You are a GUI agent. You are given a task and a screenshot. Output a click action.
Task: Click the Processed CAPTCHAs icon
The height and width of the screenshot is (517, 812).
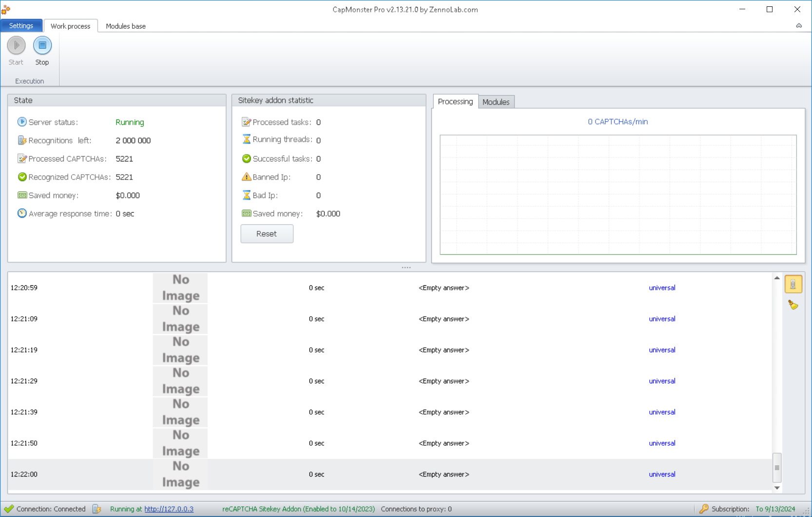[22, 159]
